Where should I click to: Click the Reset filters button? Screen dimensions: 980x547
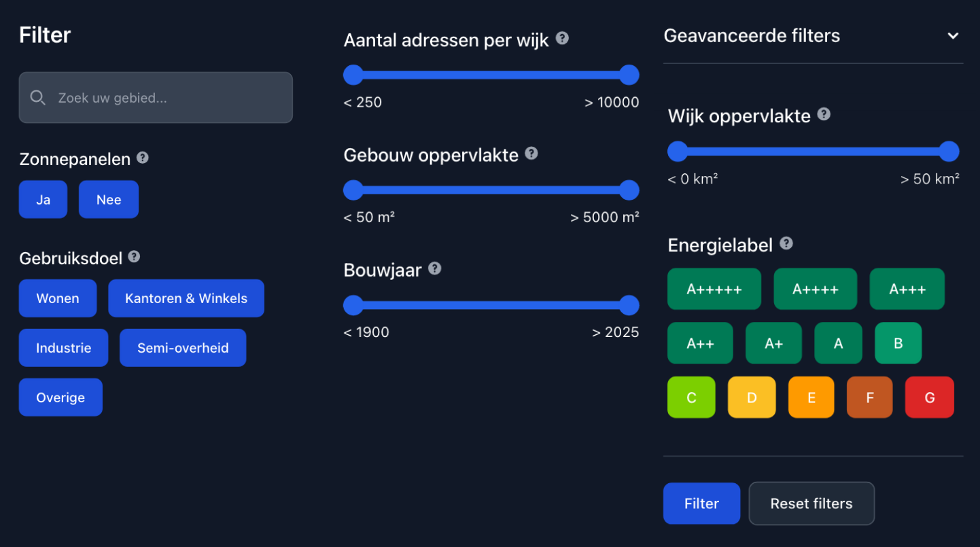(x=811, y=504)
